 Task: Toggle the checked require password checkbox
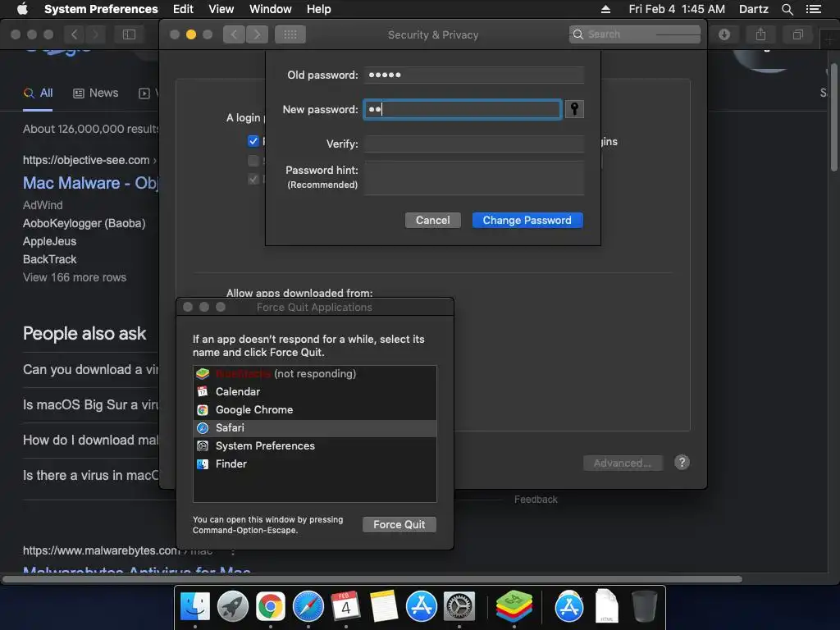pyautogui.click(x=253, y=141)
